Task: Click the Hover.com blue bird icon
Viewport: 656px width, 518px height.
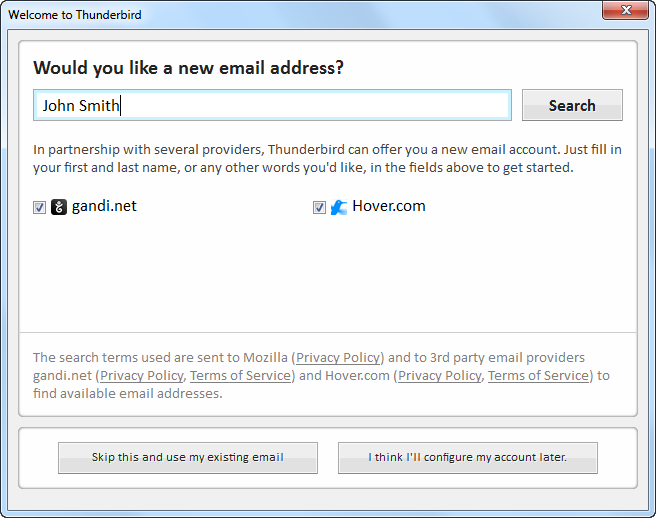Action: [339, 207]
